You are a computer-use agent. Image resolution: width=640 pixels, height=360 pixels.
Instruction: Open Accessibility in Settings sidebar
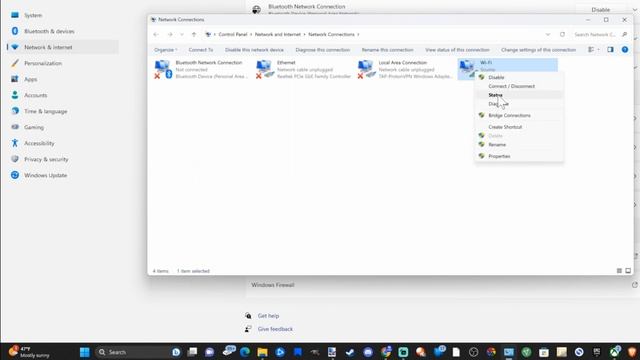[x=63, y=143]
